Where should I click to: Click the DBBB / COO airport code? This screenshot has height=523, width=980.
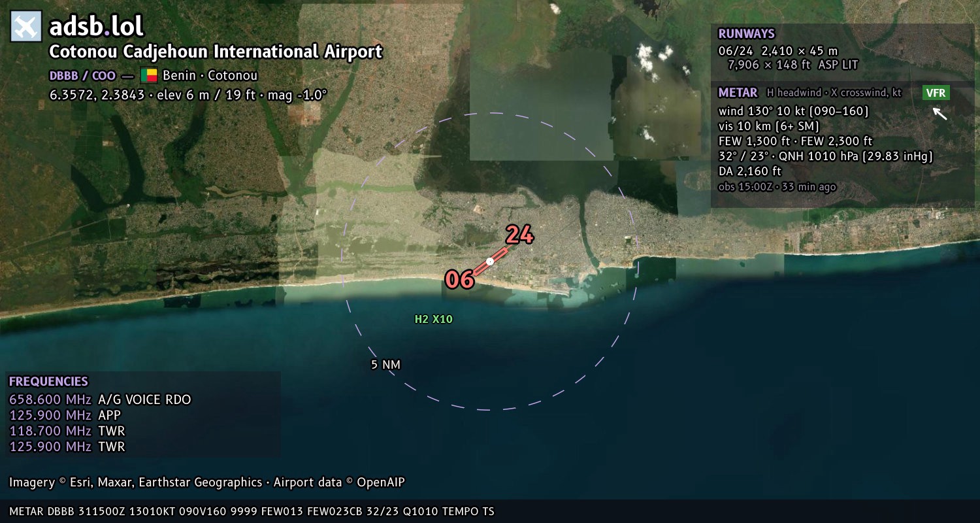pyautogui.click(x=82, y=75)
